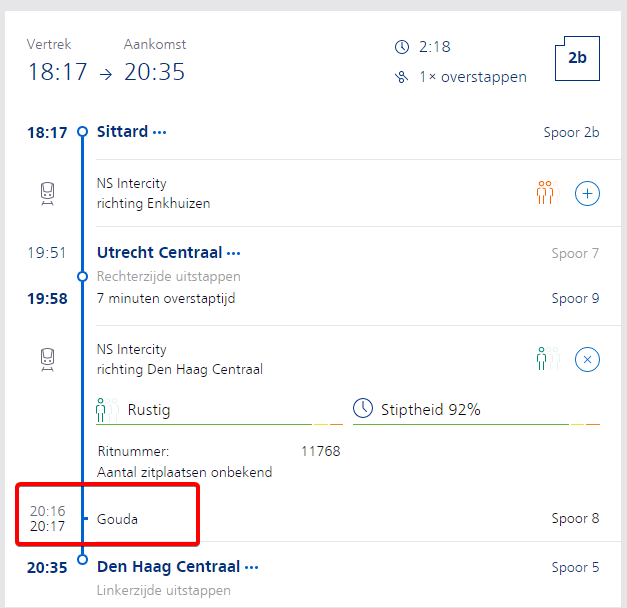Click the transfer icon beside 1× overstappen
The width and height of the screenshot is (627, 608).
402,77
